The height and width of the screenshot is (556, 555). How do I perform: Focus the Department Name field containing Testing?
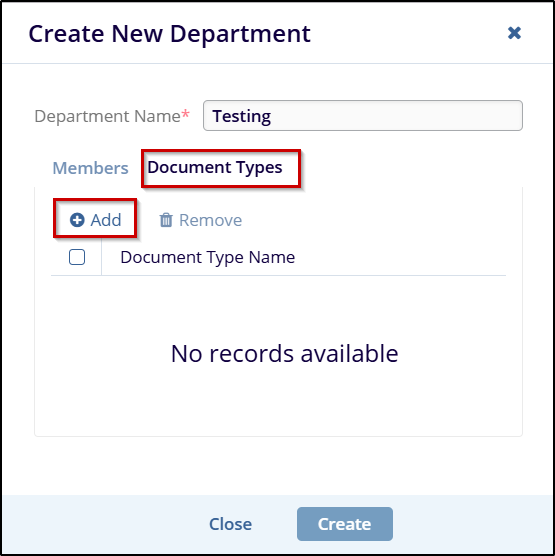[362, 116]
